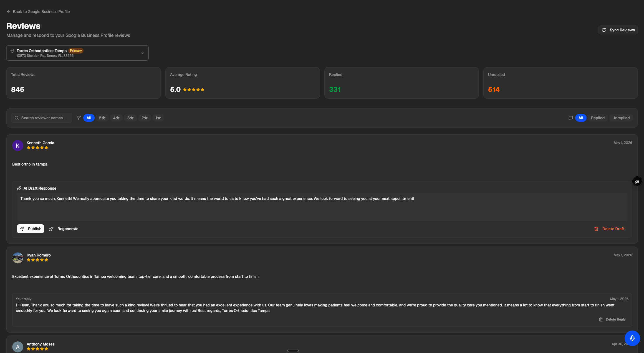Click Ryan Romero's profile photo
Image resolution: width=644 pixels, height=353 pixels.
[x=18, y=258]
